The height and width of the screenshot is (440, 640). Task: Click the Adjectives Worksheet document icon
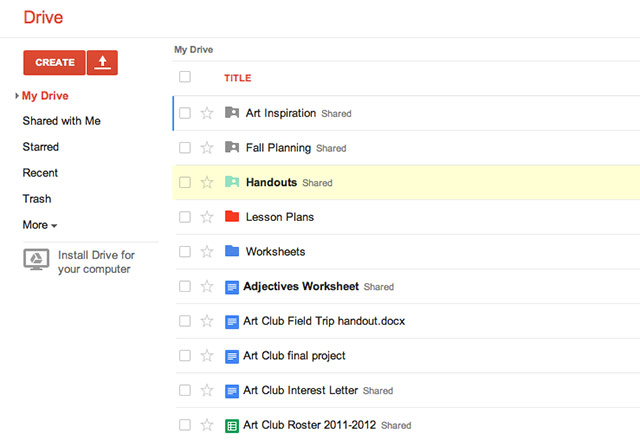pos(232,287)
